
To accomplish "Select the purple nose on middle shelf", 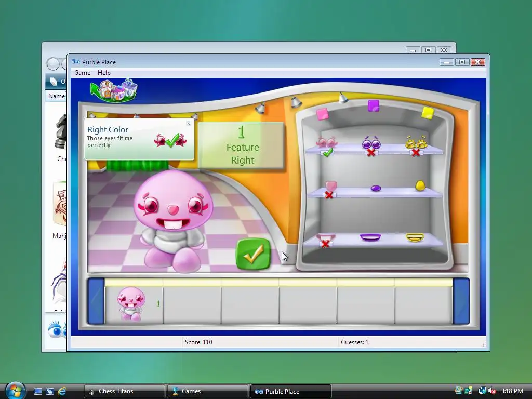I will 376,188.
